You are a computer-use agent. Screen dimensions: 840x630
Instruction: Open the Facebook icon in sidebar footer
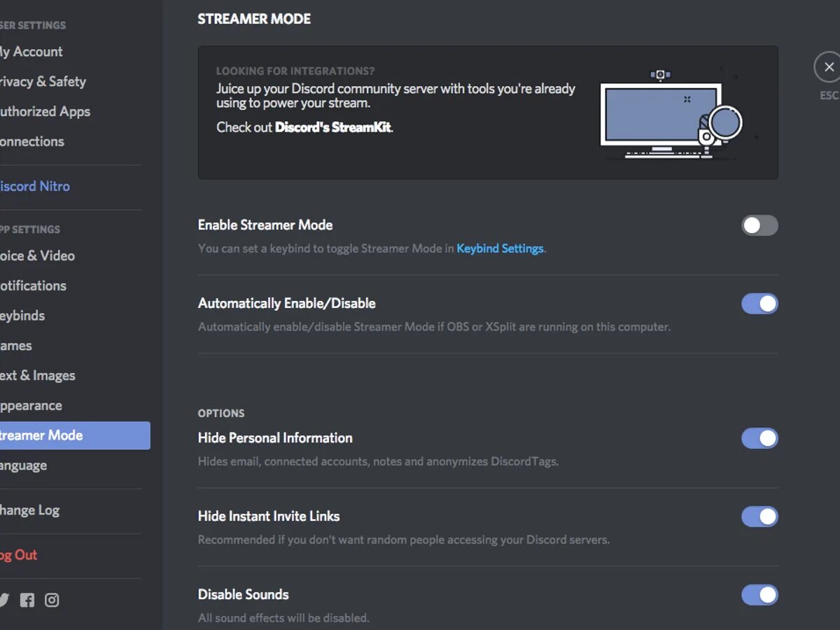(27, 600)
